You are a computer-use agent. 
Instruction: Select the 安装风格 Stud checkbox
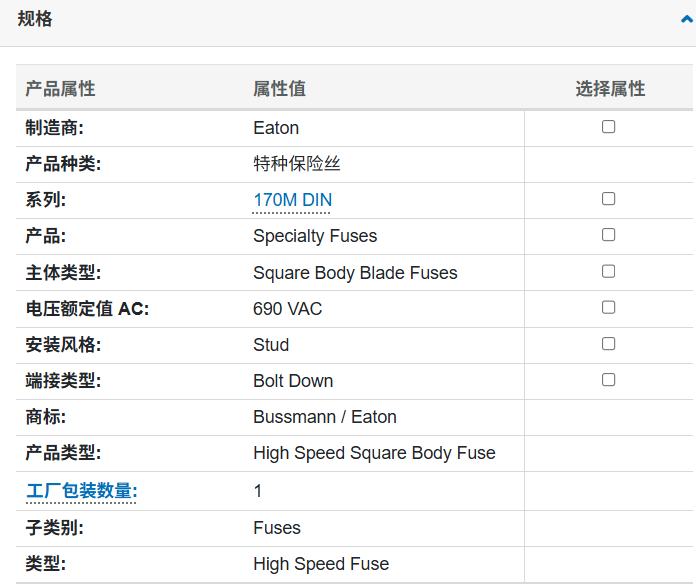point(608,343)
